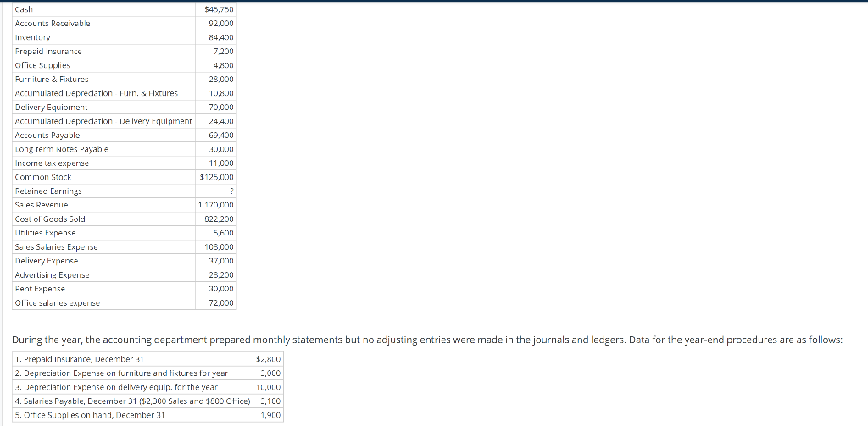The image size is (868, 426).
Task: Select the Income tax expense label
Action: (x=52, y=163)
